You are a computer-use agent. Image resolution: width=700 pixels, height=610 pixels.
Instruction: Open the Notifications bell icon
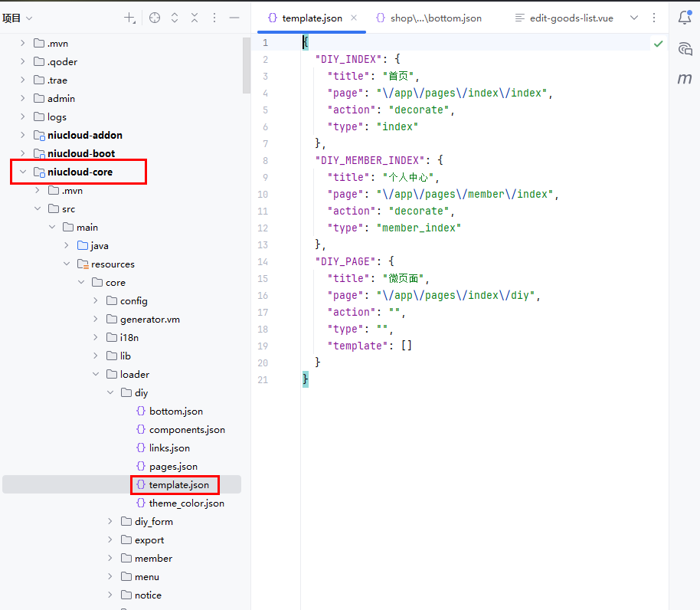click(685, 18)
